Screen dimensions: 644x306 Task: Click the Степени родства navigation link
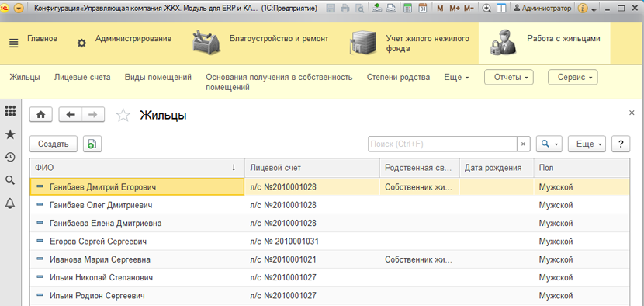tap(398, 78)
